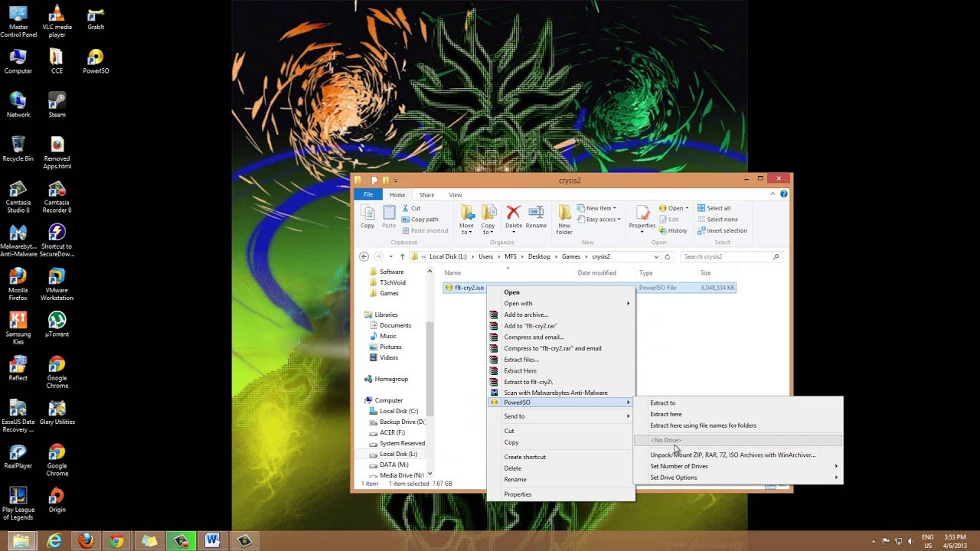980x551 pixels.
Task: Choose Add to archive... menu entry
Action: click(x=561, y=315)
